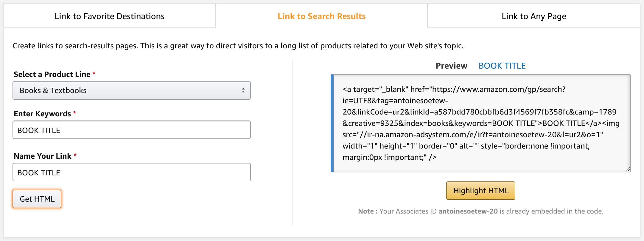644x241 pixels.
Task: Click the blue left border of code box
Action: [x=332, y=123]
